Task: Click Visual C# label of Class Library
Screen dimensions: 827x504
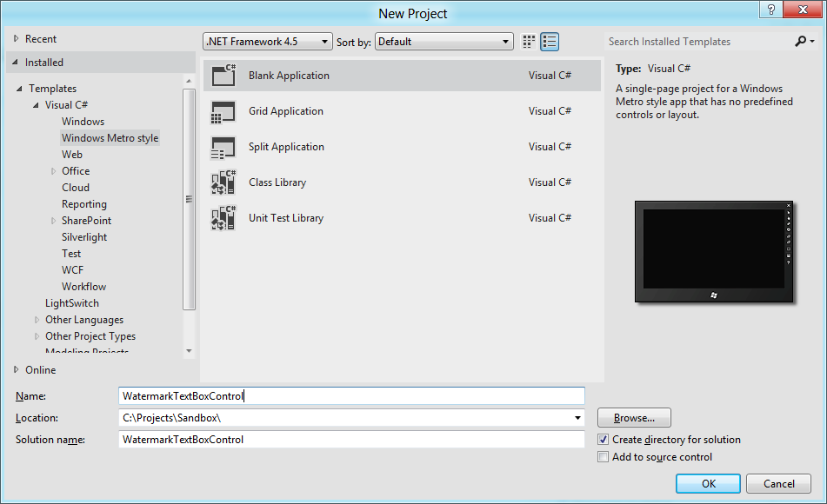Action: pyautogui.click(x=550, y=182)
